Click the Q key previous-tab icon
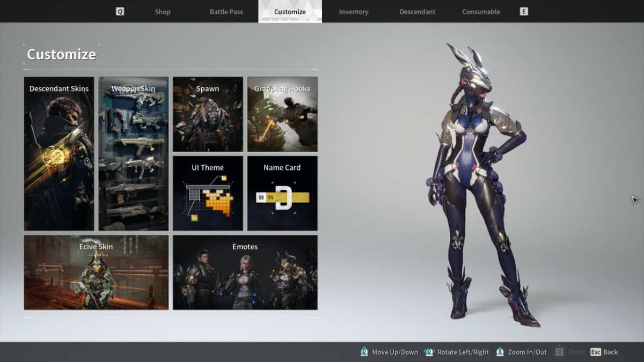The image size is (644, 362). (120, 11)
